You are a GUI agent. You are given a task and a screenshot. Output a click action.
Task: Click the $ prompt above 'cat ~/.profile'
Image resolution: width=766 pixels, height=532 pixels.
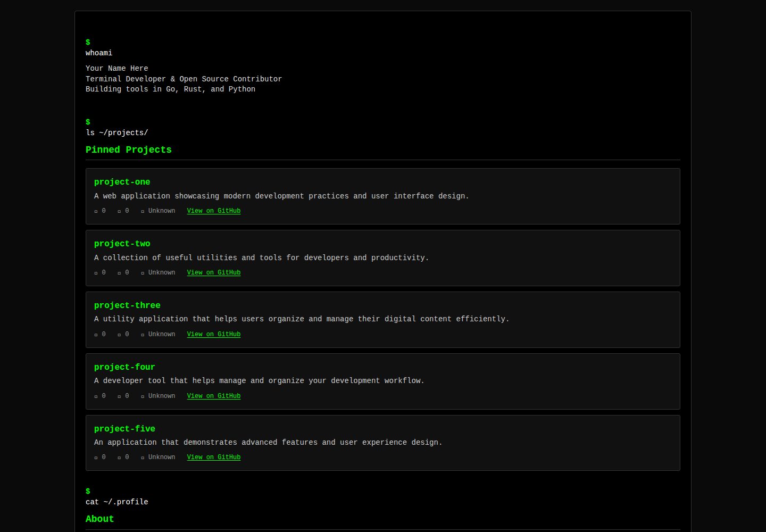pyautogui.click(x=88, y=491)
